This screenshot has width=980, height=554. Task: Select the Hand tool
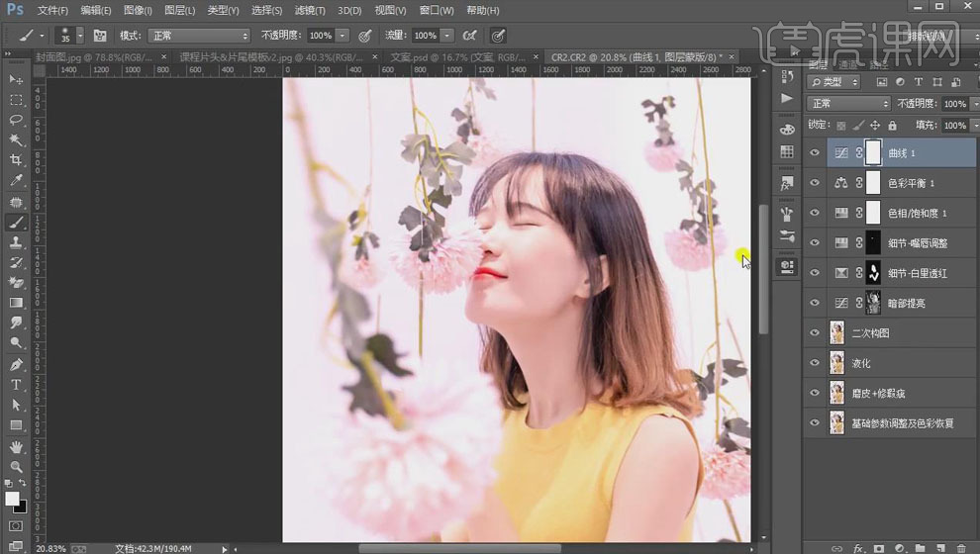(x=16, y=446)
